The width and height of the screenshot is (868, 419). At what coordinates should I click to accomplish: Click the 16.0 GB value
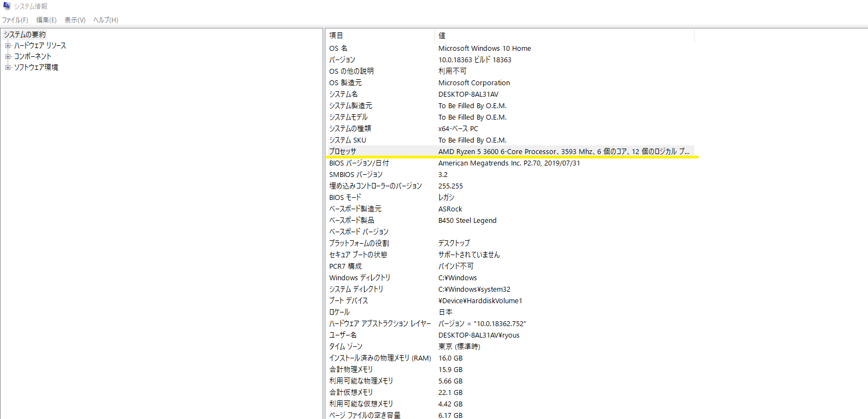(x=450, y=358)
